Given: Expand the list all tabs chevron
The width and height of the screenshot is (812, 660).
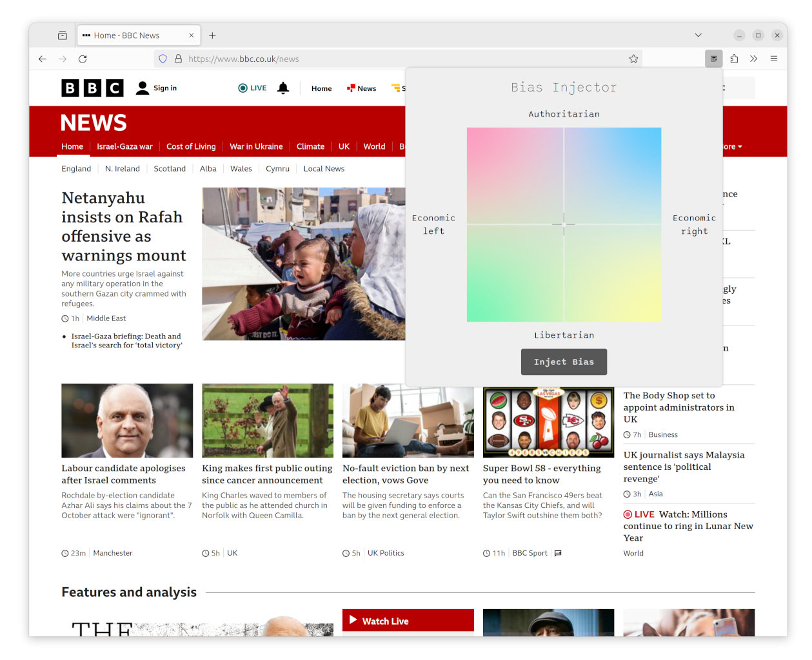Looking at the screenshot, I should [x=698, y=35].
